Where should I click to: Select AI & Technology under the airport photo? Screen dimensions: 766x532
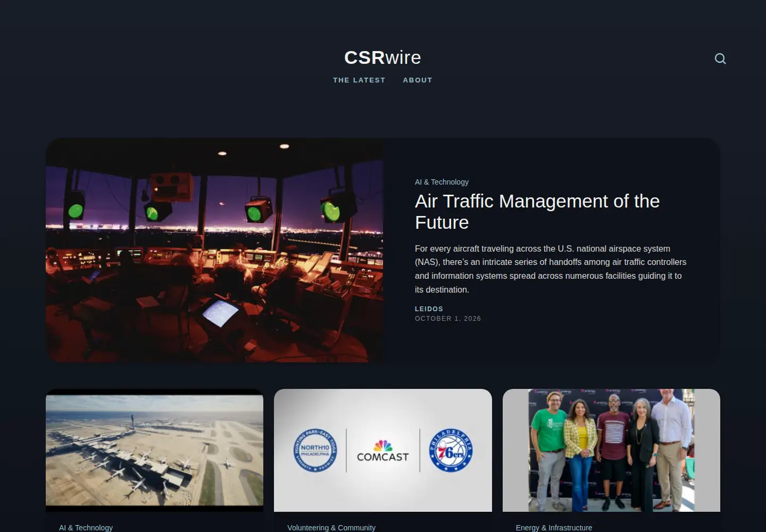point(86,528)
